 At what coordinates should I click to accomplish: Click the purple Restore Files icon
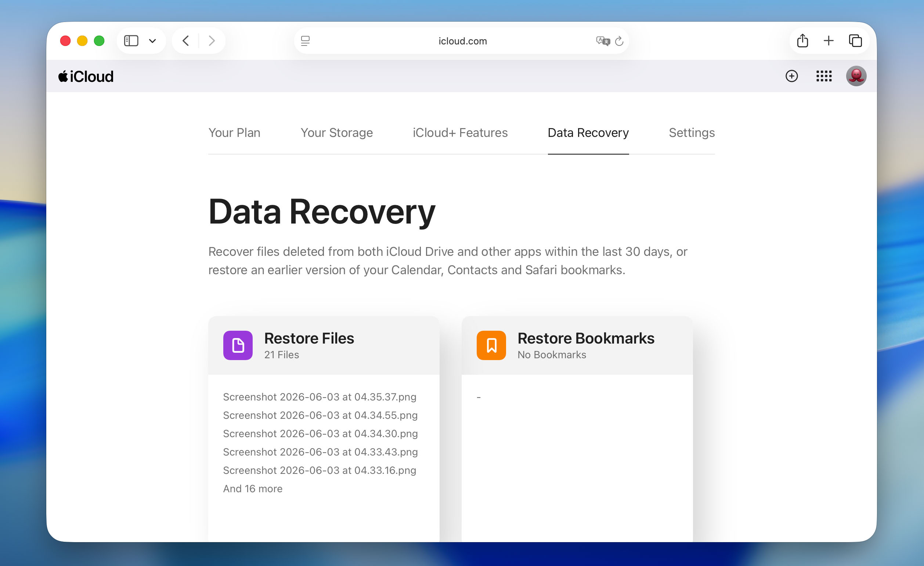coord(238,345)
